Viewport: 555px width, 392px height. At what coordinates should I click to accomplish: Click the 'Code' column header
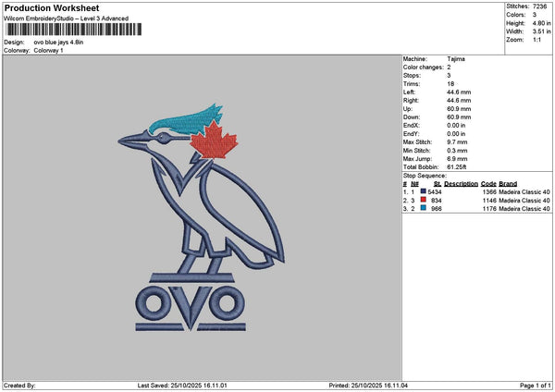coord(488,184)
